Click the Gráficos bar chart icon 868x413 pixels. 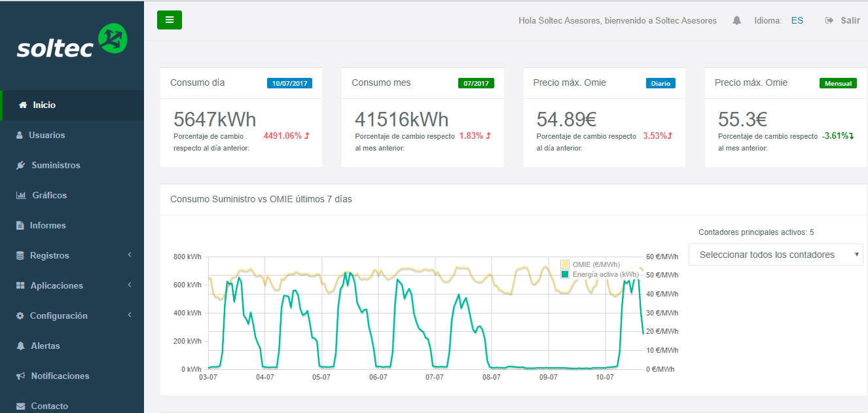20,196
